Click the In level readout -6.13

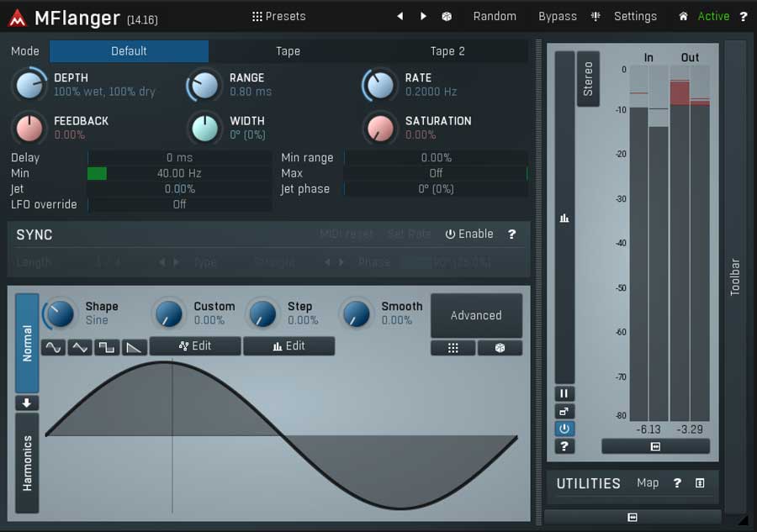point(648,429)
